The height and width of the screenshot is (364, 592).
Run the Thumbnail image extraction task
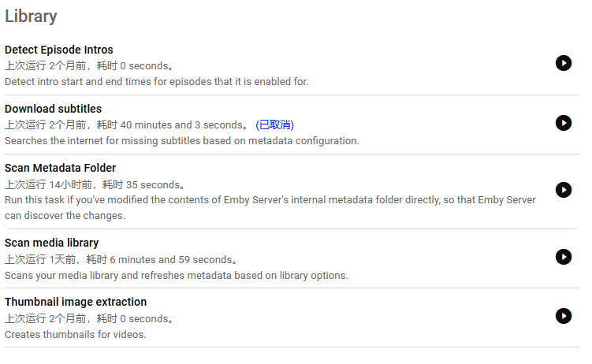pyautogui.click(x=563, y=316)
